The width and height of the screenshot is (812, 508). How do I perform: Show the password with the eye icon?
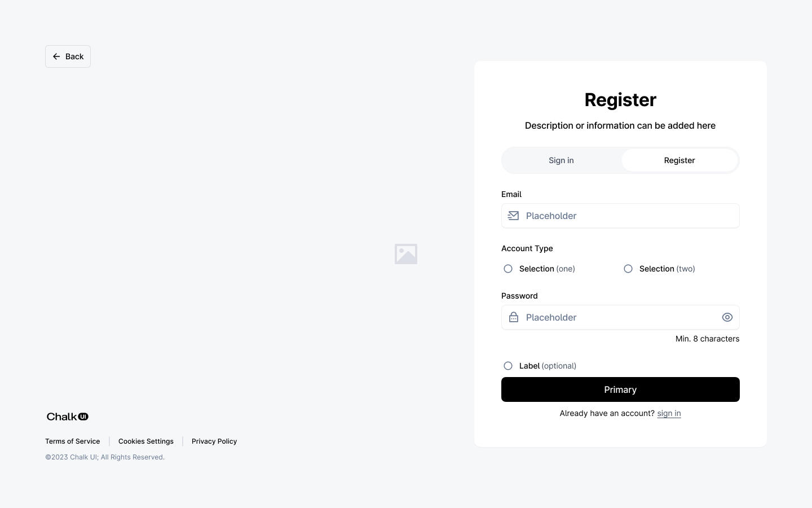pos(727,317)
